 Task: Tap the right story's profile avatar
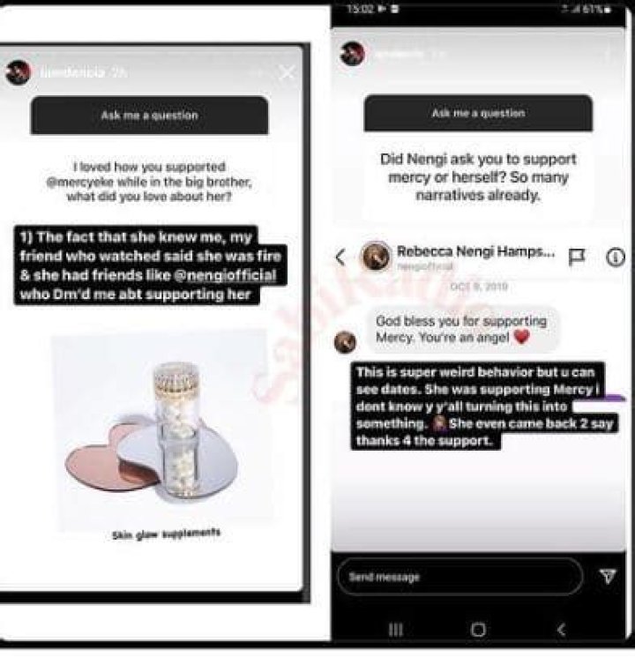tap(352, 54)
